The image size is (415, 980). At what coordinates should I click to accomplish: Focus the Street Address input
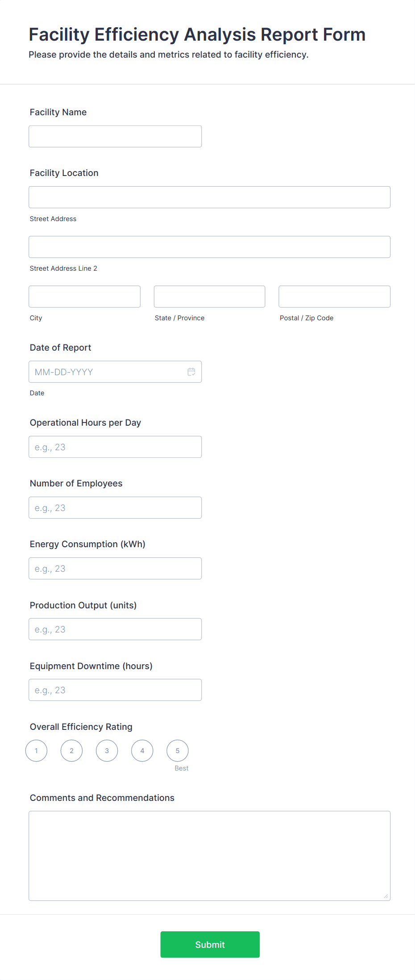point(209,197)
